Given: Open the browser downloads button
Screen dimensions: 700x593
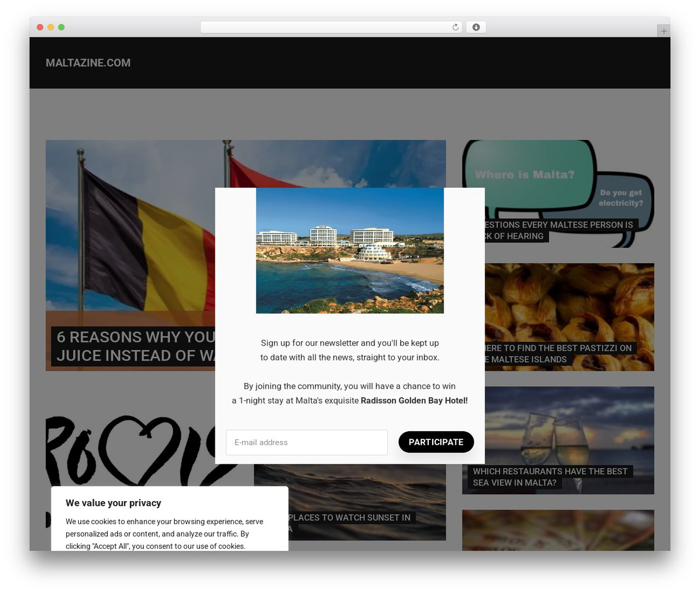Looking at the screenshot, I should (x=476, y=27).
